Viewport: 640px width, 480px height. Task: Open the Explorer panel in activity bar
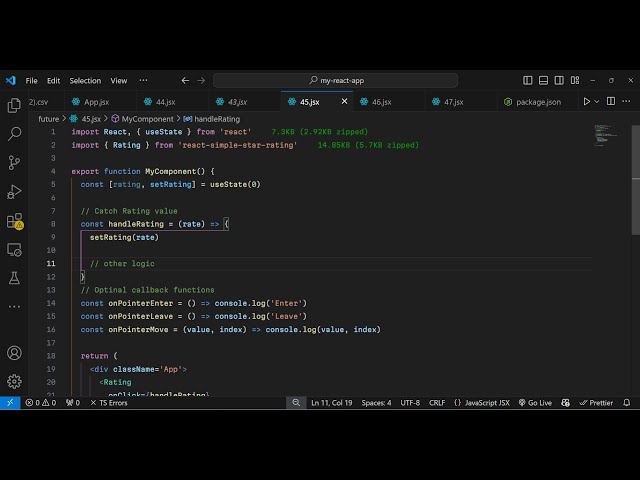tap(14, 105)
